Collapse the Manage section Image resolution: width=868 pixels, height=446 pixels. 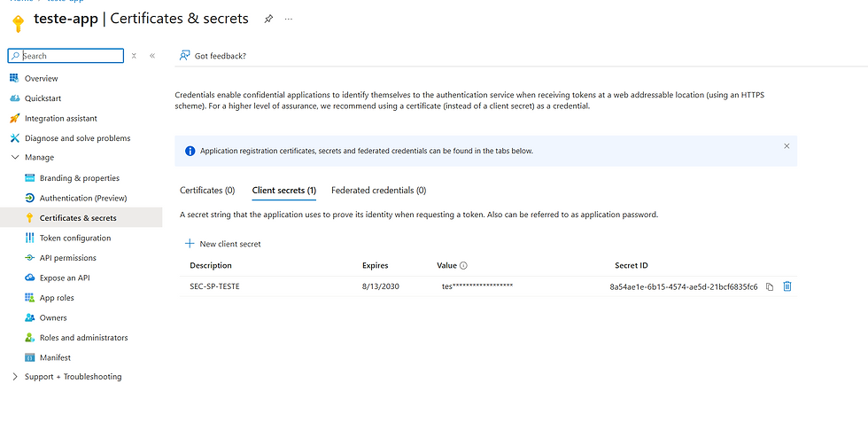point(15,157)
